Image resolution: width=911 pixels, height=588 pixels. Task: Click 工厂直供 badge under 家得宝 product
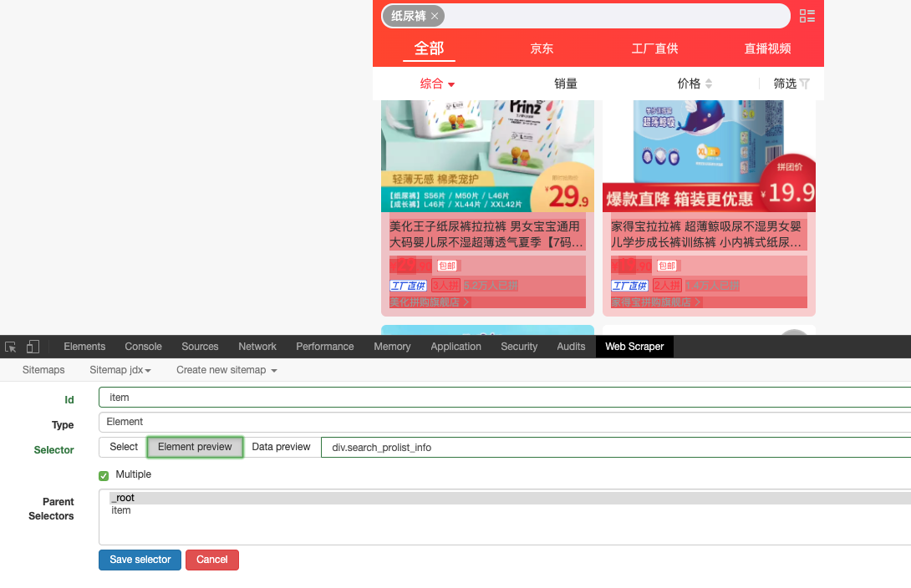click(630, 286)
